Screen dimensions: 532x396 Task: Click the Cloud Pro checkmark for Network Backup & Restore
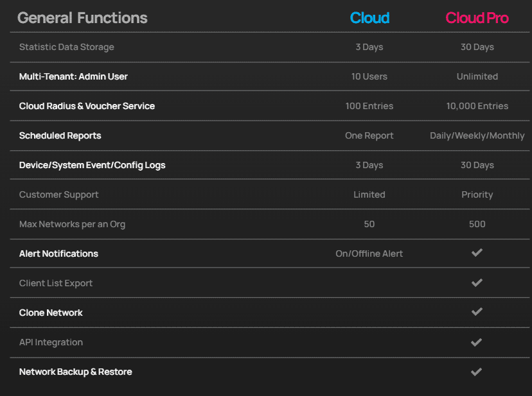pos(477,372)
